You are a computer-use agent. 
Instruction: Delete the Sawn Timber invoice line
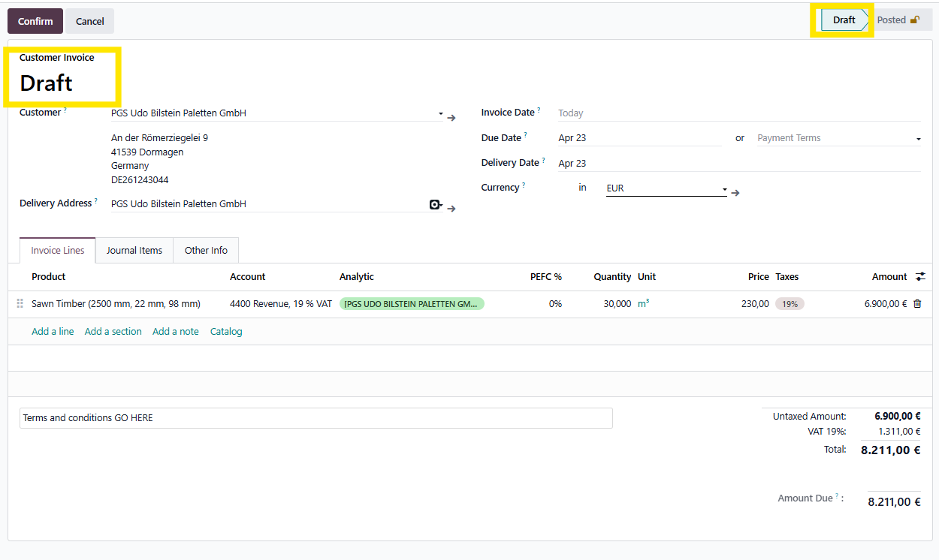(917, 304)
